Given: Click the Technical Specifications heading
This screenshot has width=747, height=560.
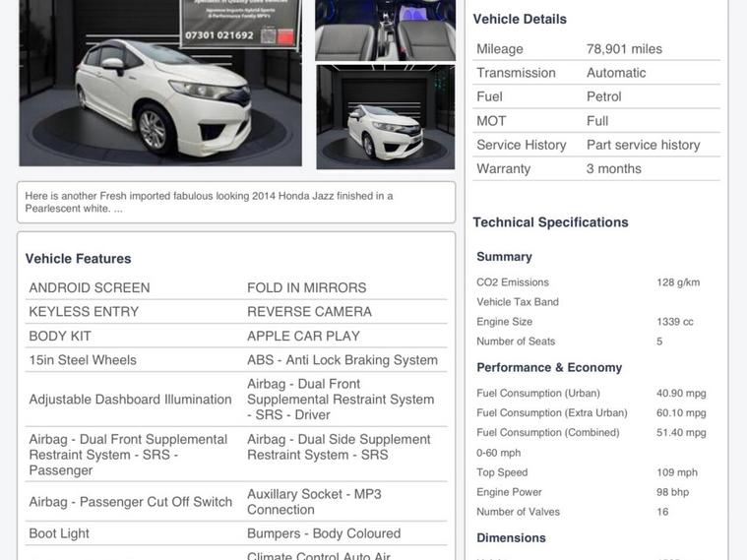Looking at the screenshot, I should (550, 221).
